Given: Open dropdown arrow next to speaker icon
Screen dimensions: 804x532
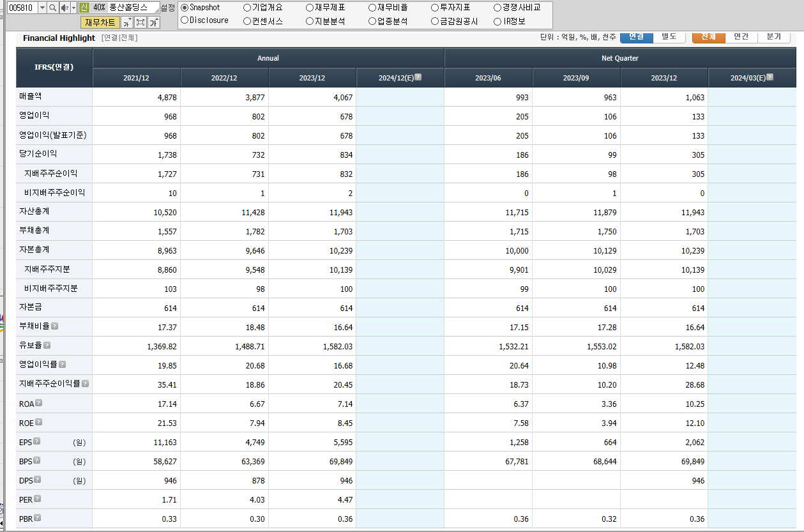Looking at the screenshot, I should click(x=73, y=8).
